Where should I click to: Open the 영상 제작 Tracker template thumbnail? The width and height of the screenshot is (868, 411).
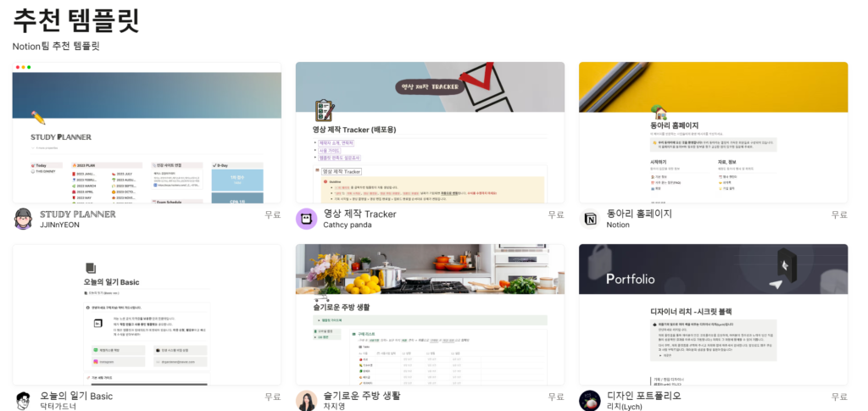point(430,133)
